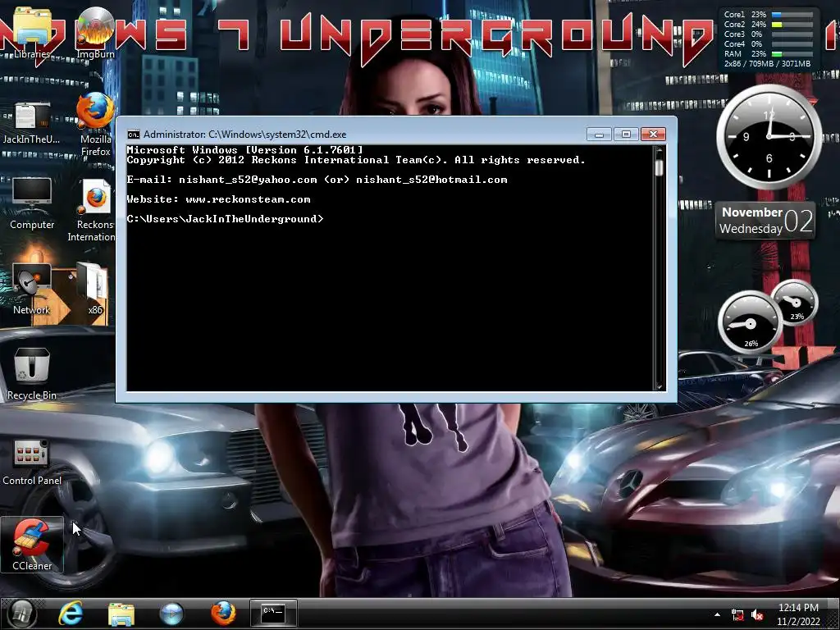This screenshot has height=630, width=840.
Task: Click the website text www.reckonsteam.com
Action: point(248,199)
